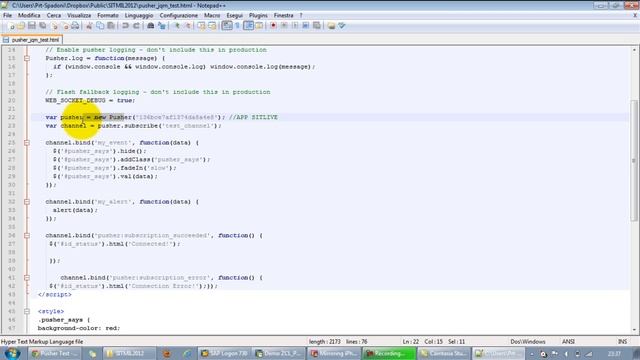Click the INS indicator in status bar

(x=622, y=342)
